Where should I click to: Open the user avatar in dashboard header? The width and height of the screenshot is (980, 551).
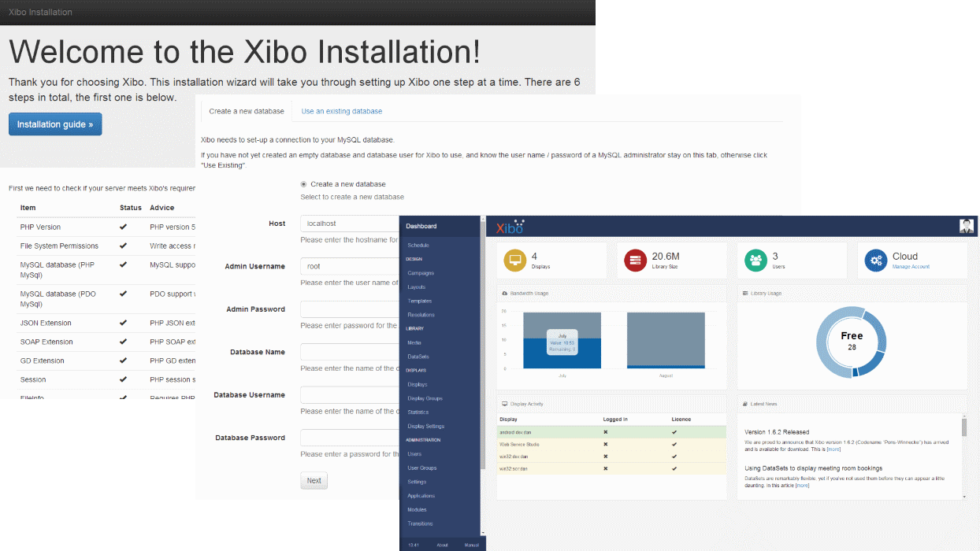(x=967, y=226)
